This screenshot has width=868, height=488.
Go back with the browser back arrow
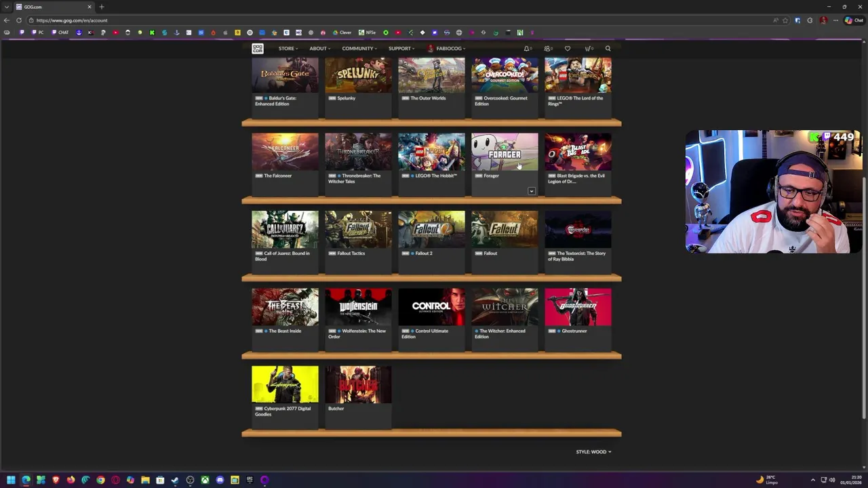pyautogui.click(x=7, y=20)
